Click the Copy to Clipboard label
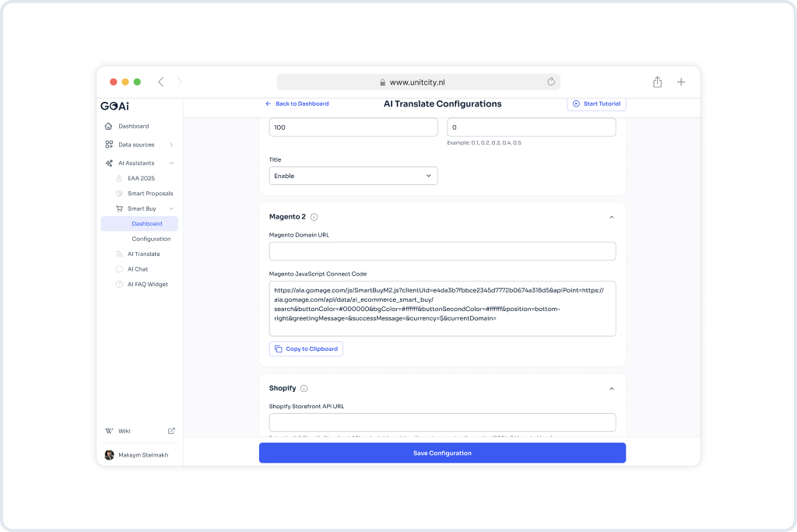Screen dimensions: 797x532 coord(311,348)
